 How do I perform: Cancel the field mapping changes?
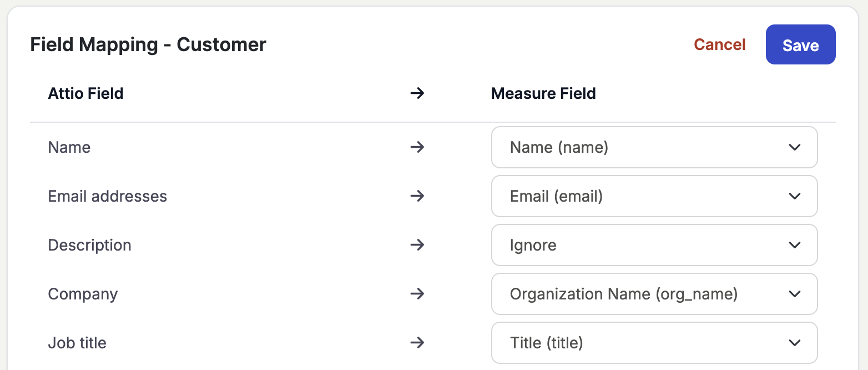tap(720, 45)
